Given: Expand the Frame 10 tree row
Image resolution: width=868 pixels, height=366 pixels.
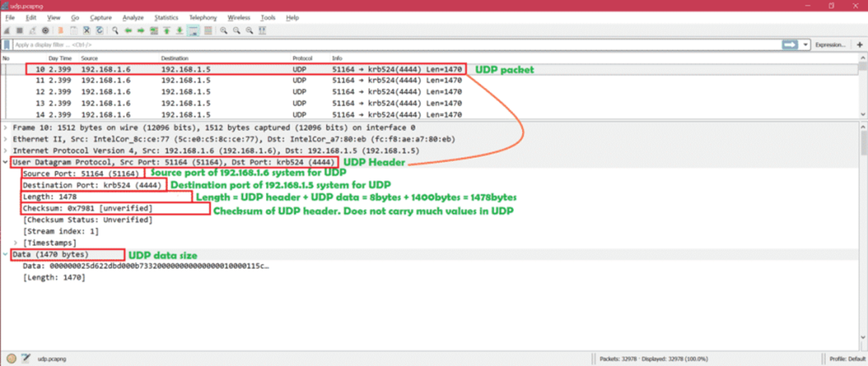Looking at the screenshot, I should tap(7, 126).
